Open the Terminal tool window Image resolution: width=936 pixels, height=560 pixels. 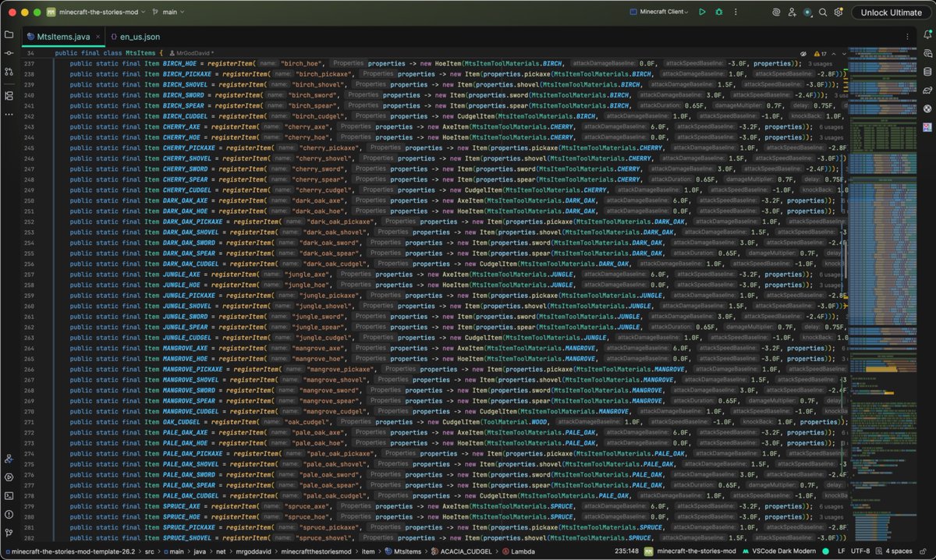(9, 495)
